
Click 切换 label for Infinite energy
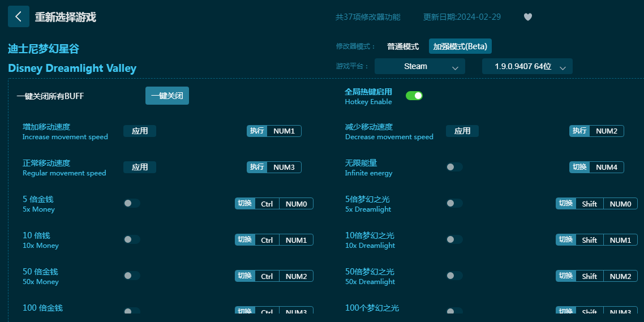[x=579, y=167]
